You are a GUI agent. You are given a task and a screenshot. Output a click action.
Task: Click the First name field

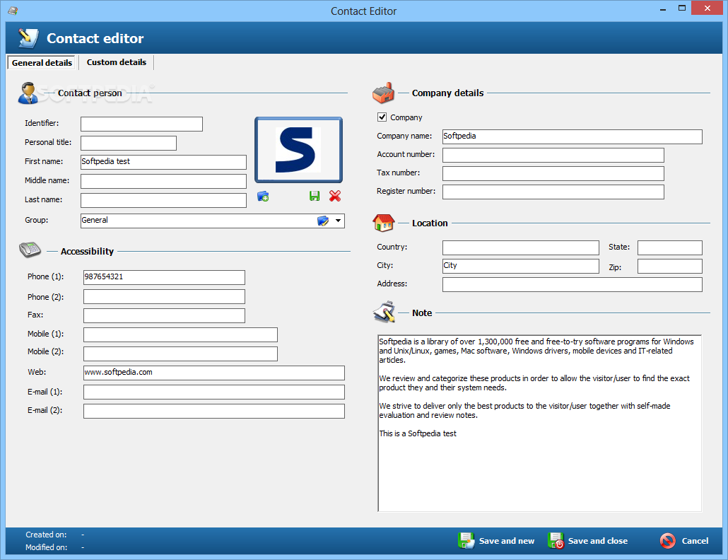point(163,162)
